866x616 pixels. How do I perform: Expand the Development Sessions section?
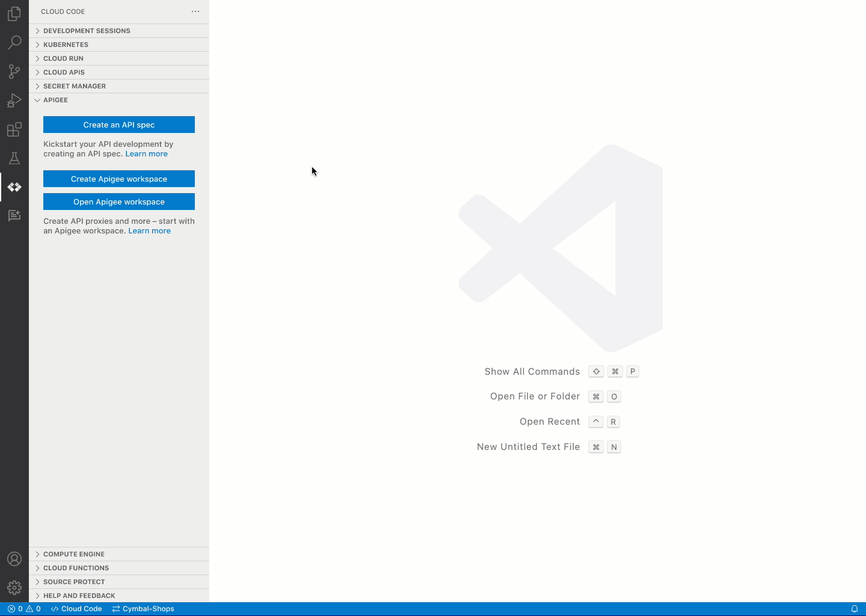(87, 31)
